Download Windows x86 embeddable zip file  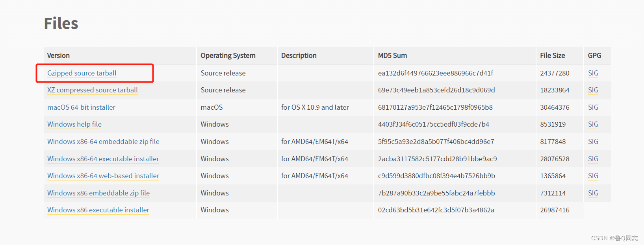point(98,193)
